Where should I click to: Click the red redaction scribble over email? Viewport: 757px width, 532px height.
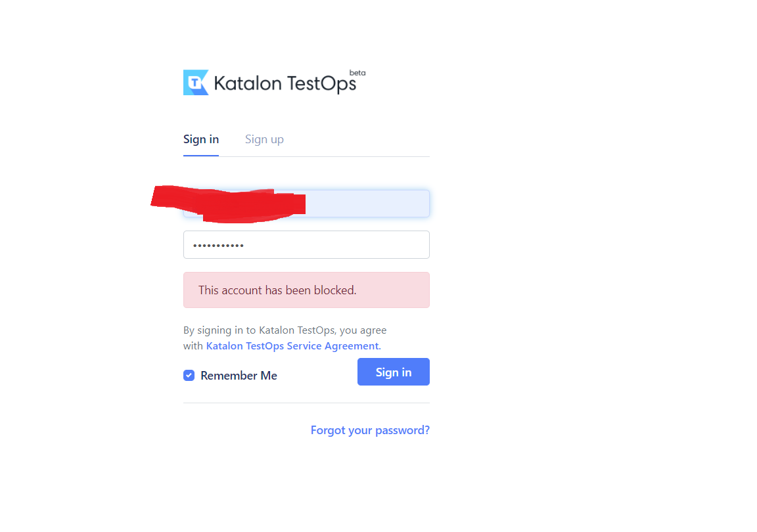pyautogui.click(x=228, y=204)
